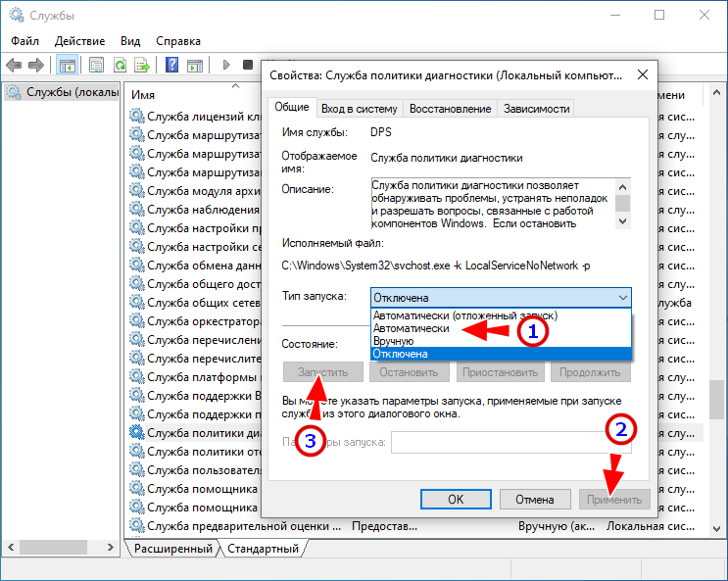Image resolution: width=728 pixels, height=581 pixels.
Task: Open the Help question mark icon
Action: click(171, 65)
